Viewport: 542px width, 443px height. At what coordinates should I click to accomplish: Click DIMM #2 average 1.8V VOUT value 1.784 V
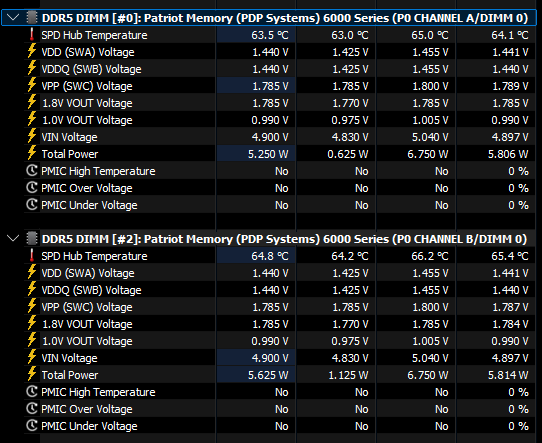point(510,324)
